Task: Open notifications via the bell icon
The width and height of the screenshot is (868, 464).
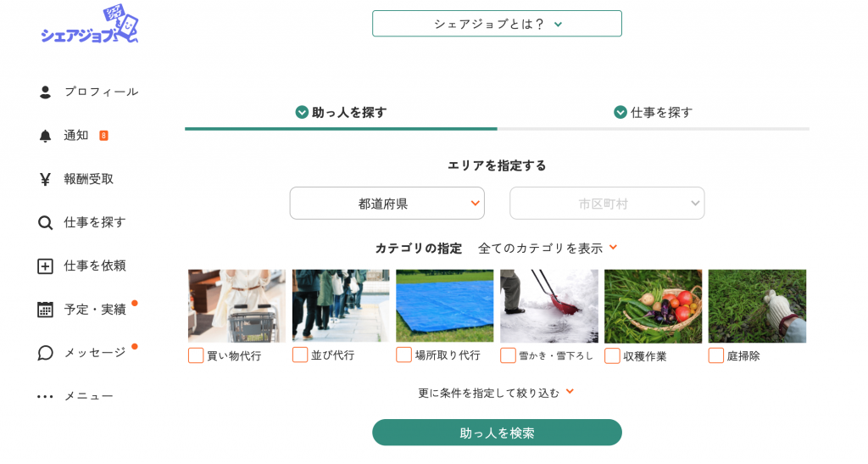Action: [x=46, y=136]
